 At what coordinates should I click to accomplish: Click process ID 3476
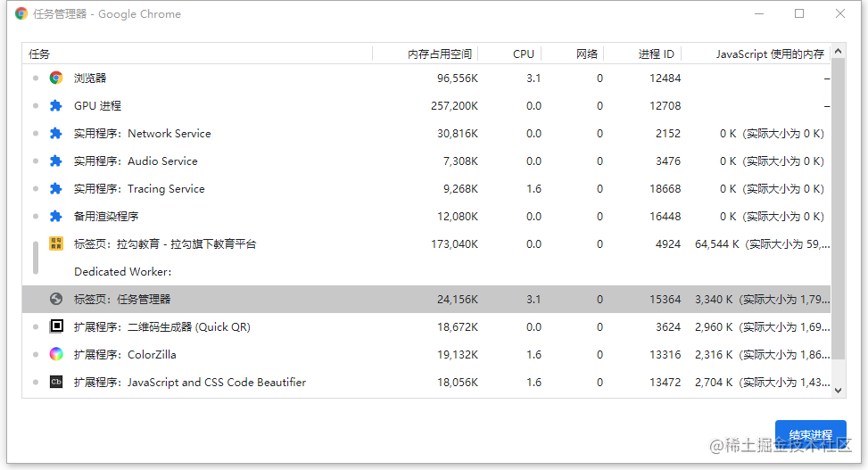point(668,161)
